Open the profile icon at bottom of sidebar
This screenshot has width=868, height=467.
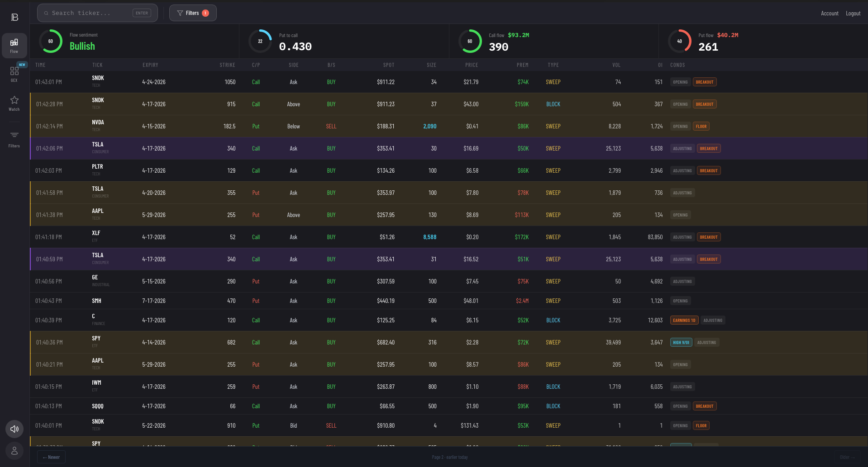(14, 451)
